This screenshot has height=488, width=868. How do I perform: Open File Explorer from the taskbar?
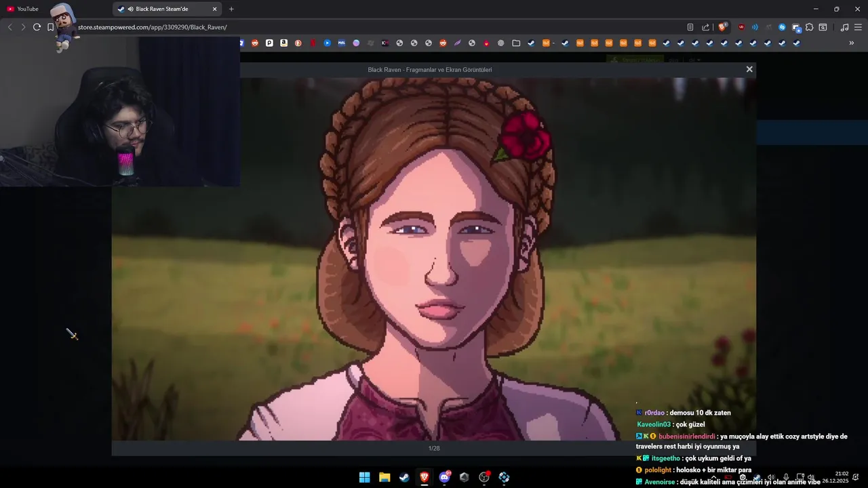(384, 477)
